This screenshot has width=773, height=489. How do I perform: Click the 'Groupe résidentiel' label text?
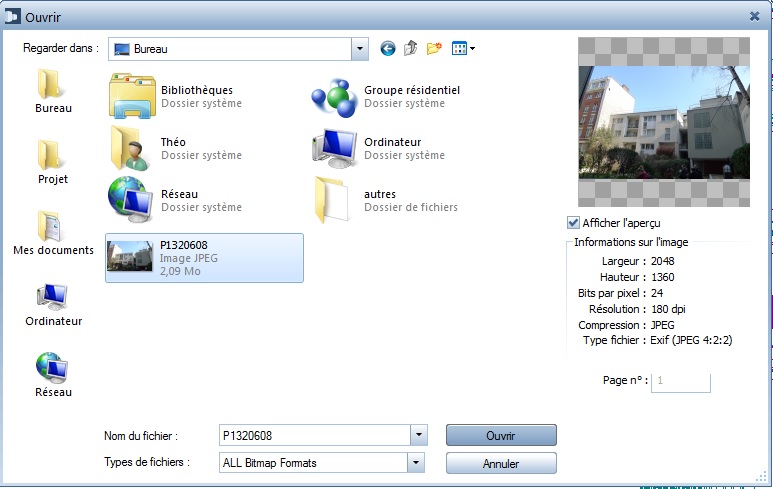point(412,90)
